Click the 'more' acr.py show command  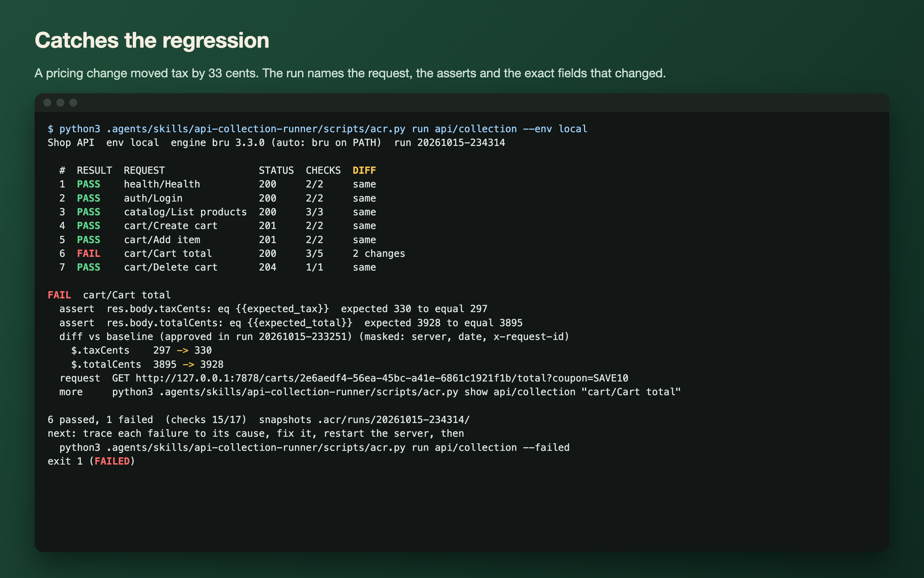click(x=396, y=392)
